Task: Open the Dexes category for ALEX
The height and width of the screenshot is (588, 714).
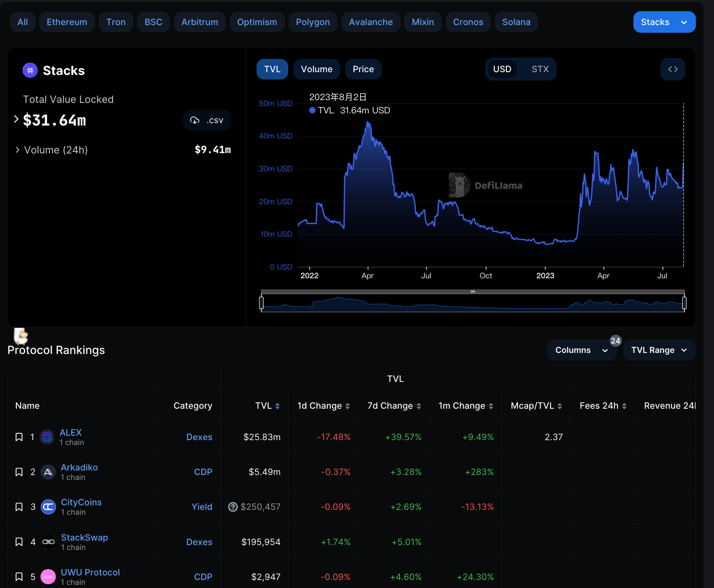Action: (x=199, y=437)
